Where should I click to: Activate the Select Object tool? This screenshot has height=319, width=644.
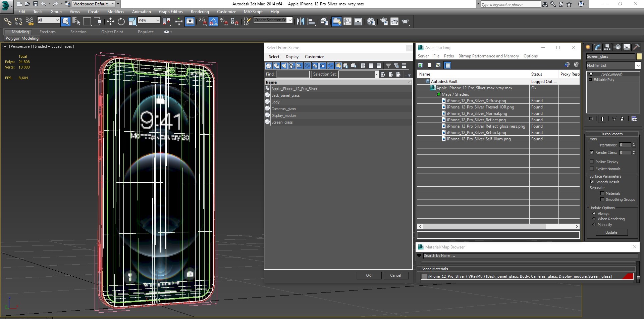[x=66, y=21]
